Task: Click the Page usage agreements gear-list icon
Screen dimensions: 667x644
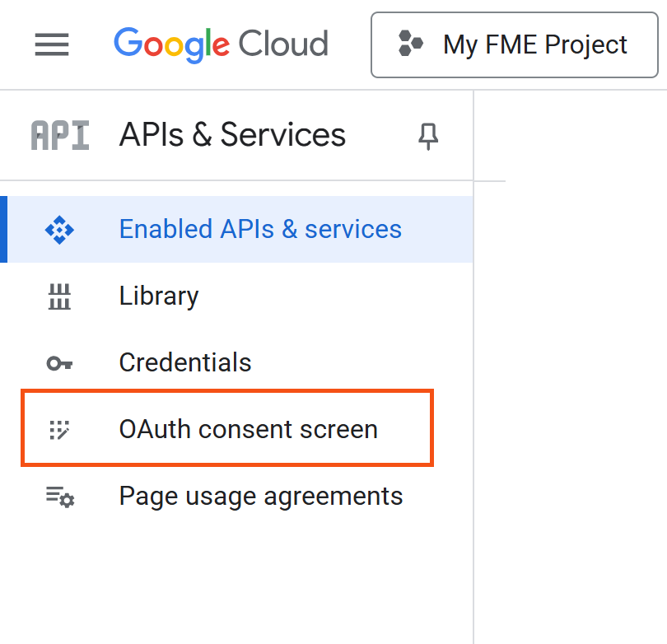Action: tap(60, 497)
